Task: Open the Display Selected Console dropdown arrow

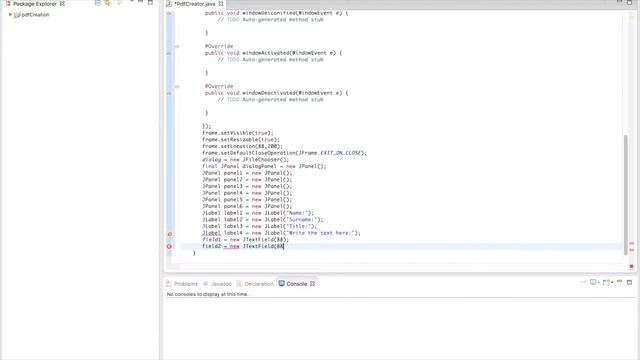Action: (x=599, y=283)
